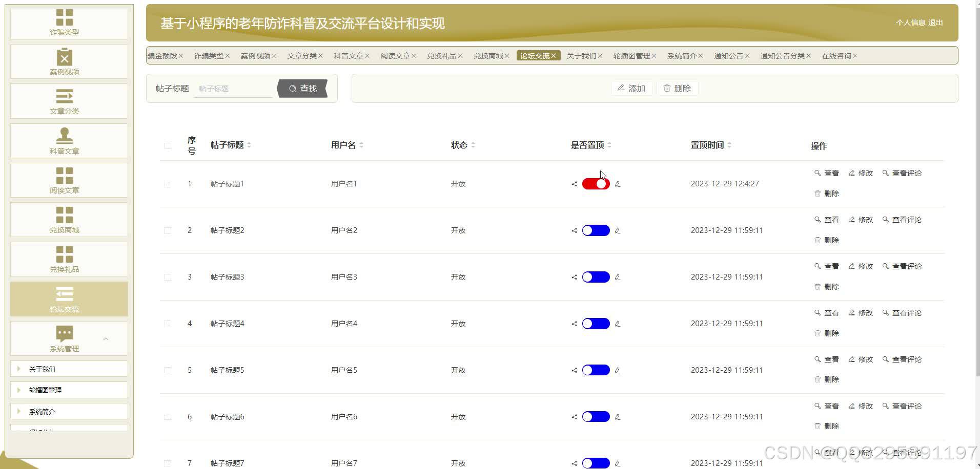
Task: Open 诈骗类型 sidebar icon
Action: tap(65, 17)
